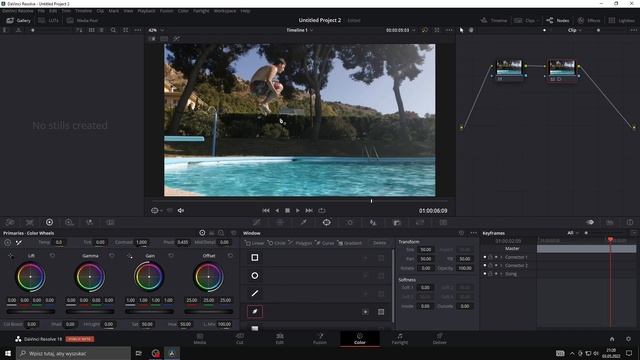Open the viewer options three-dot menu
640x360 pixels.
coord(449,30)
